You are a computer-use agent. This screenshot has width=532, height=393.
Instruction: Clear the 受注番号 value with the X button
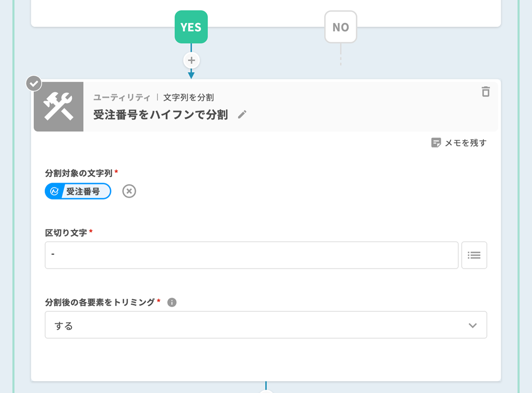click(x=129, y=191)
